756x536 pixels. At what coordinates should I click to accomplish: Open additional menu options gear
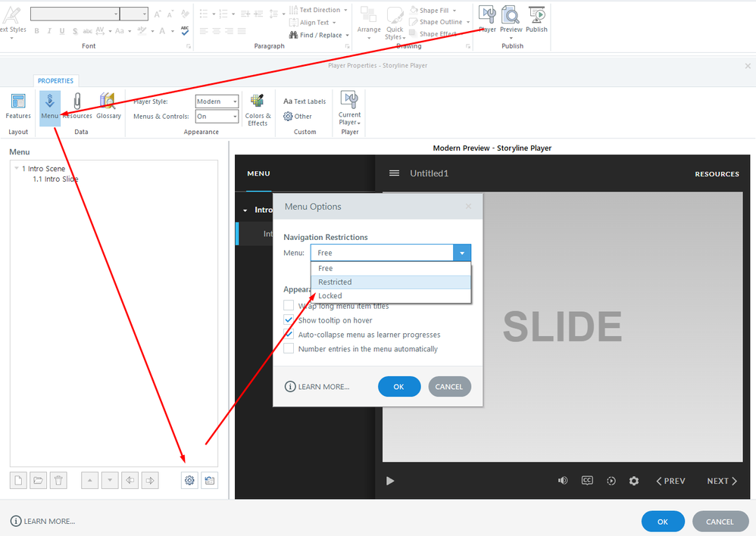pos(189,480)
